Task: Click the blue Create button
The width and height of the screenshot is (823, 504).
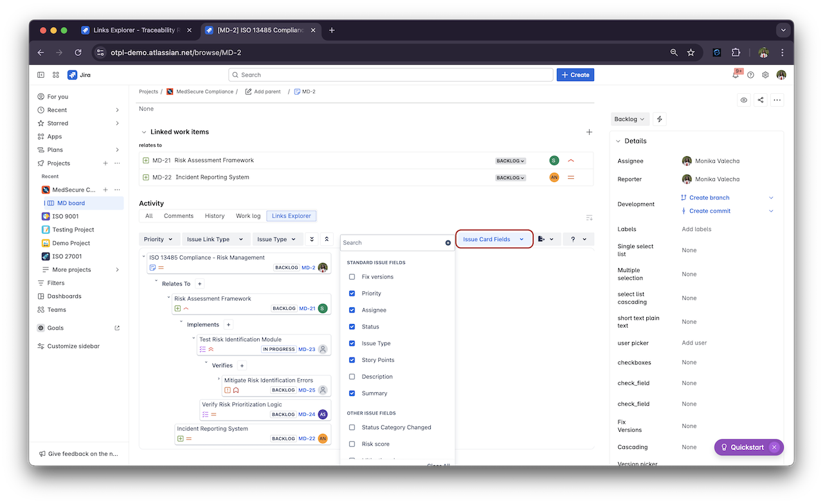Action: coord(575,75)
